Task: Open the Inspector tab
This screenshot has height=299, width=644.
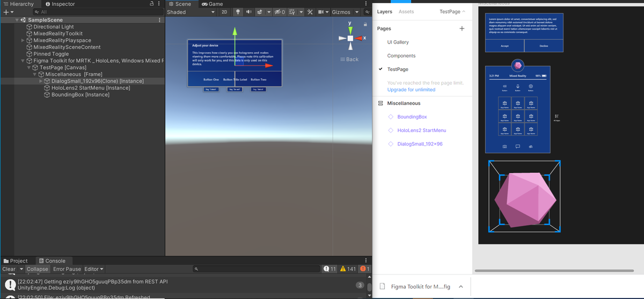Action: (x=59, y=4)
